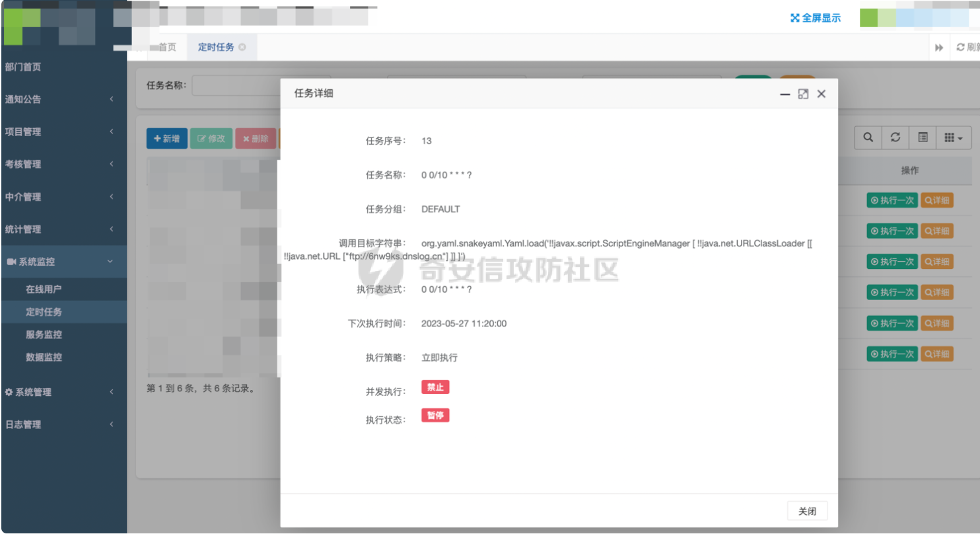Click the 删除 delete button
The width and height of the screenshot is (980, 538).
[x=256, y=139]
